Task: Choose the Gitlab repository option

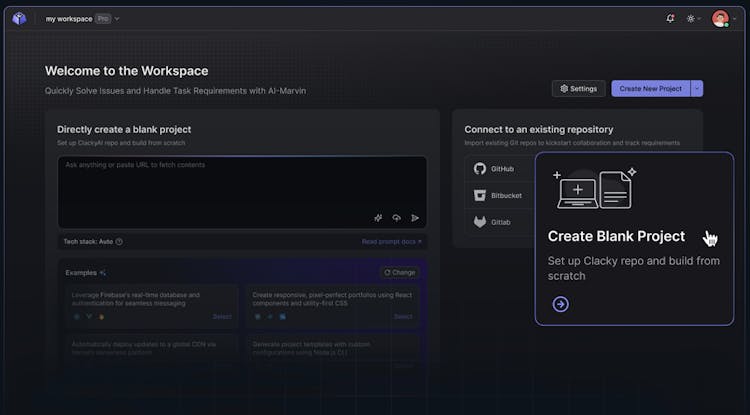Action: 494,222
